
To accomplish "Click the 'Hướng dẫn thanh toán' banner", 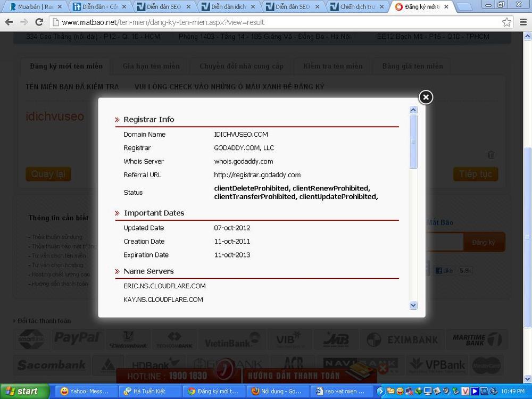I will [310, 375].
